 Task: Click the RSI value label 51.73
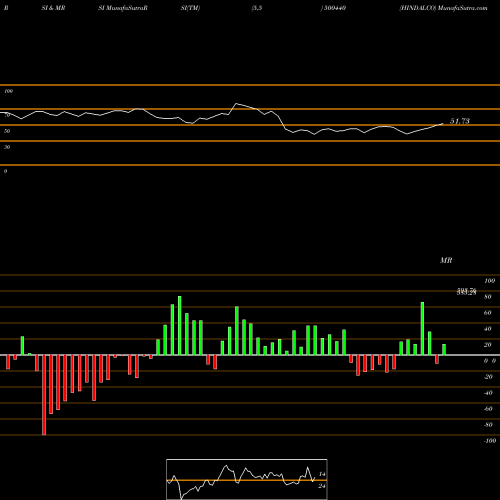460,121
